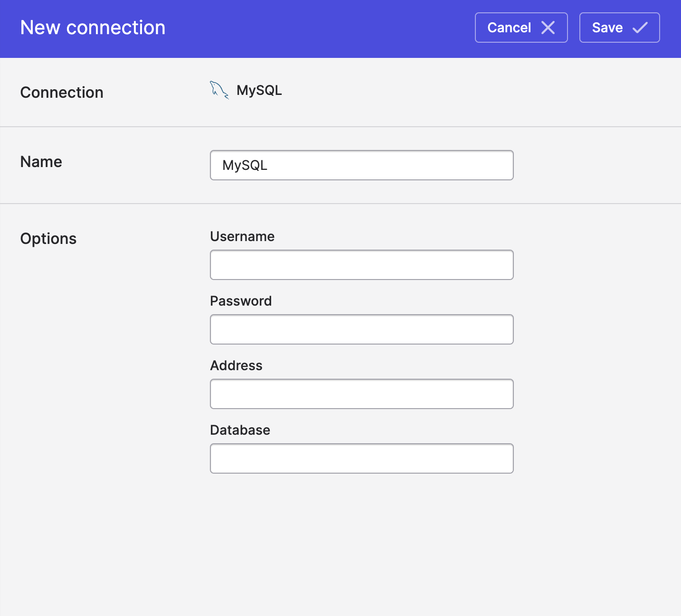Click the 'Connection' section label

click(x=62, y=92)
